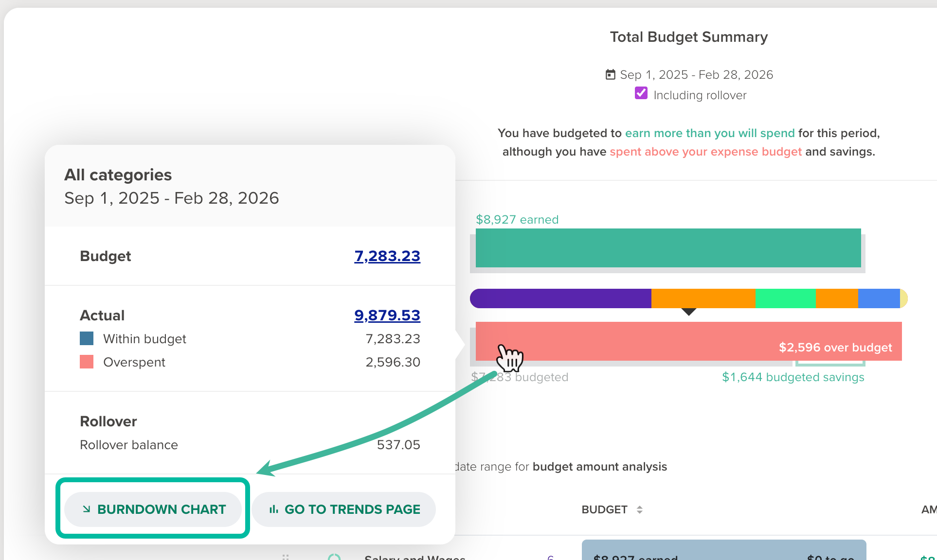Select the Sep 1, 2025 - Feb 28, 2026 date range
937x560 pixels.
[x=696, y=74]
